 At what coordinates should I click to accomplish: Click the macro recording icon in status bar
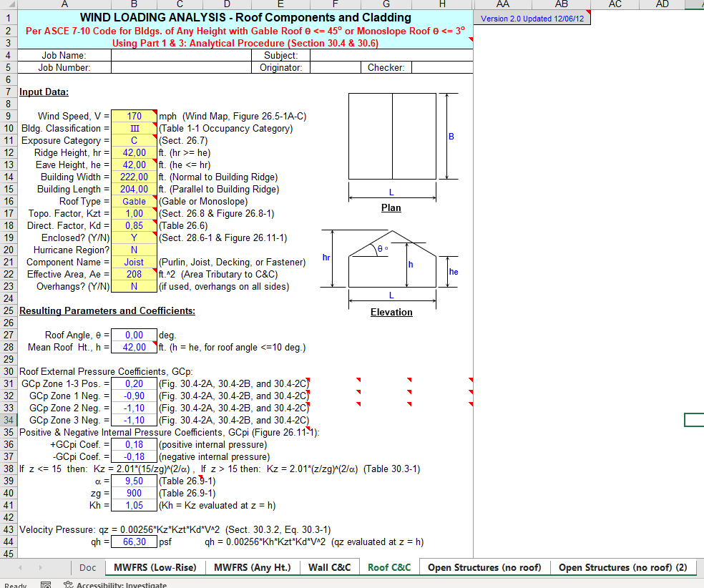(45, 584)
